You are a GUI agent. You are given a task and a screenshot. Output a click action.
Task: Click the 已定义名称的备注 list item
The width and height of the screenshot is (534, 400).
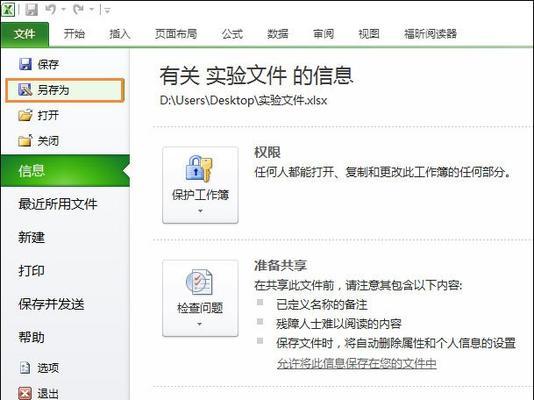[322, 304]
